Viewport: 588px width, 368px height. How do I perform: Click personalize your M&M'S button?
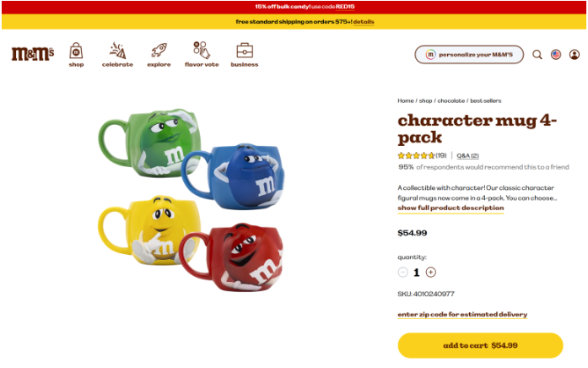tap(469, 55)
